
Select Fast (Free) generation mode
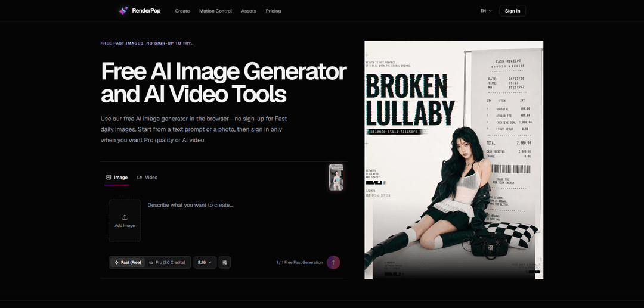(x=128, y=263)
